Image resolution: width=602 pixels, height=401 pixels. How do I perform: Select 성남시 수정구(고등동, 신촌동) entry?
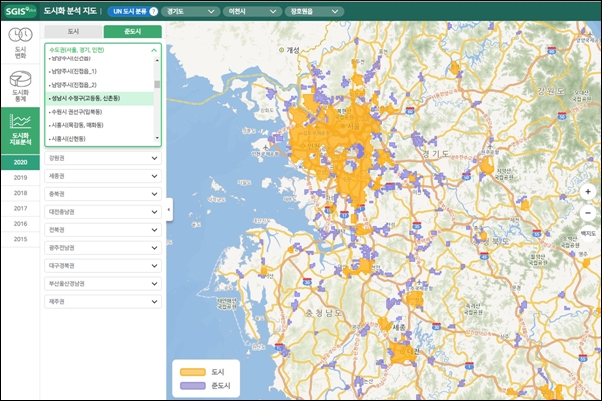click(99, 98)
